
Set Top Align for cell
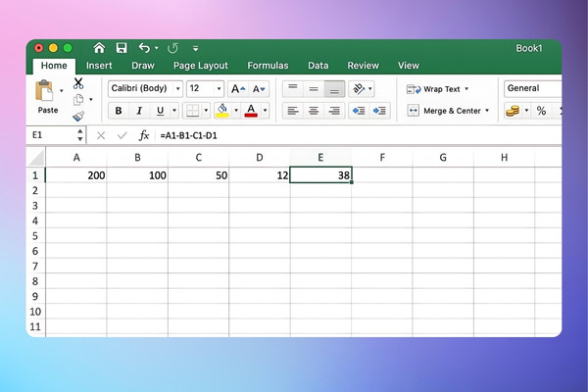tap(292, 89)
